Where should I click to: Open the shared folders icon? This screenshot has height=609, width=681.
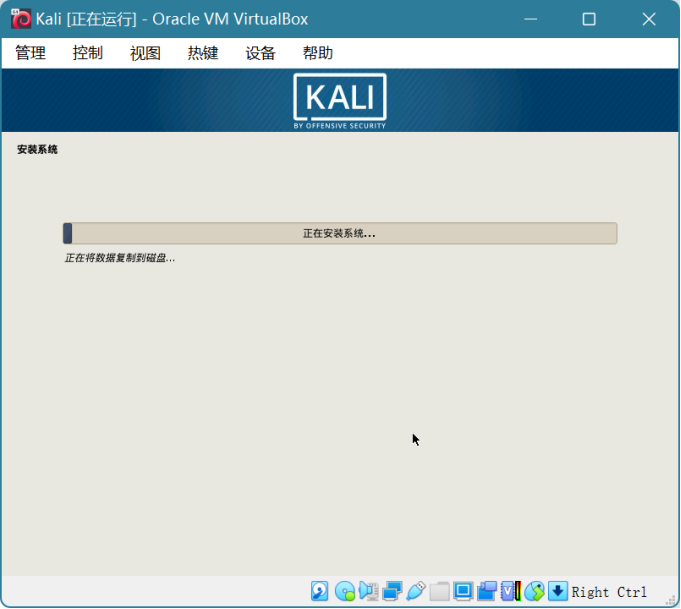pyautogui.click(x=440, y=592)
